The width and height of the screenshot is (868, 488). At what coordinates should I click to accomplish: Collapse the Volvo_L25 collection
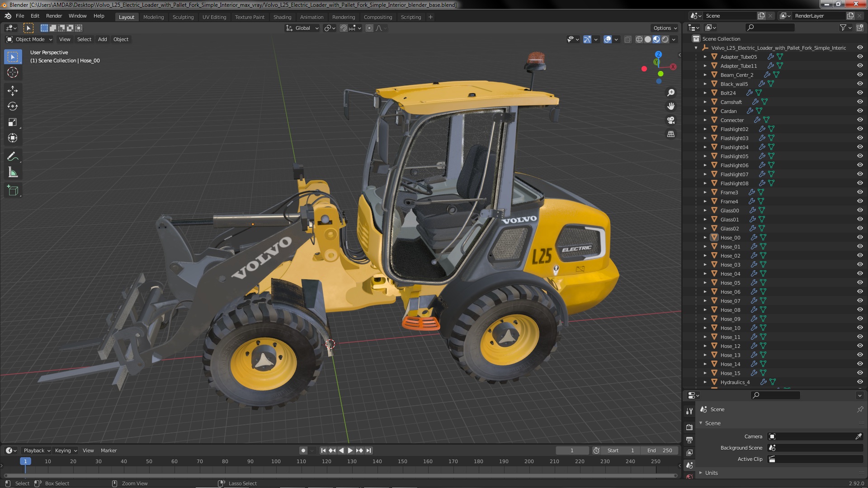tap(696, 48)
